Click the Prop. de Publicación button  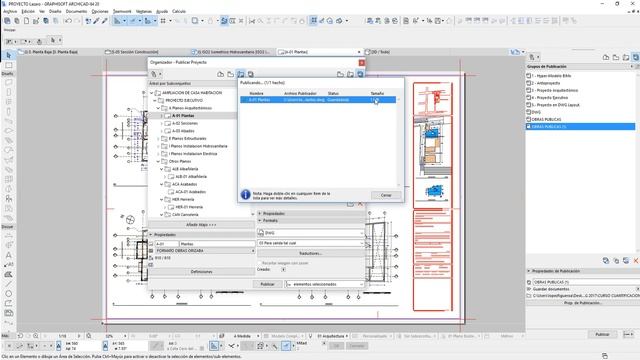click(582, 303)
